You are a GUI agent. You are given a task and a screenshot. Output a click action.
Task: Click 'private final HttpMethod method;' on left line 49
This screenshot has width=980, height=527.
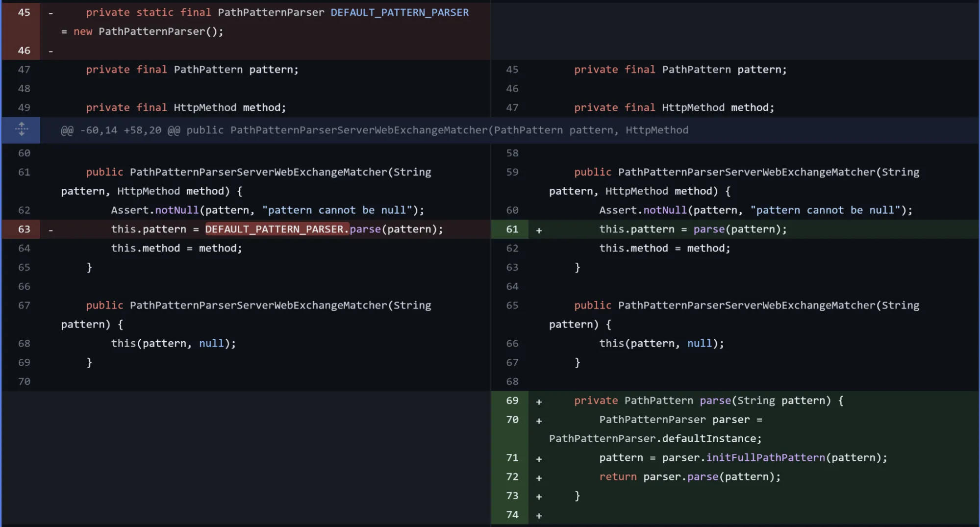pyautogui.click(x=186, y=107)
